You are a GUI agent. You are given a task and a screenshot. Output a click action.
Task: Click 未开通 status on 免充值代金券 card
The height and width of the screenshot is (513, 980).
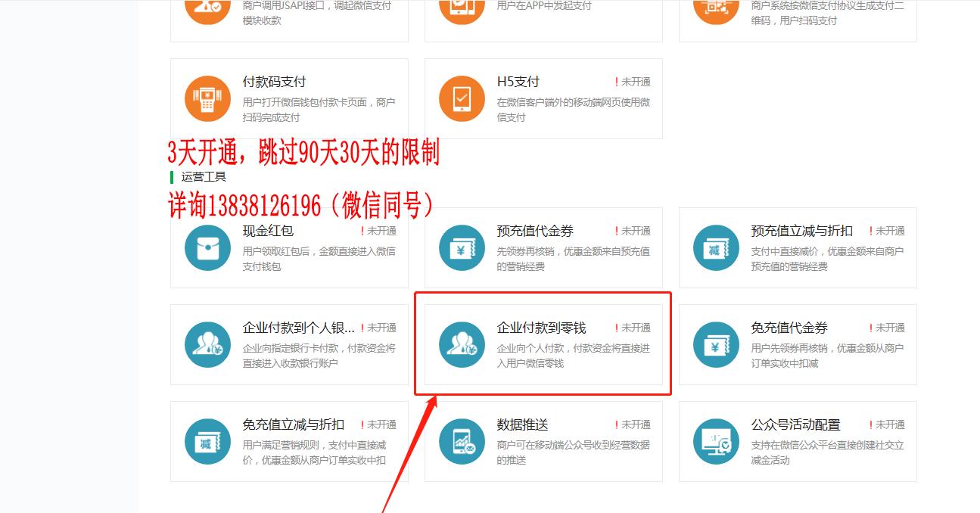coord(887,328)
